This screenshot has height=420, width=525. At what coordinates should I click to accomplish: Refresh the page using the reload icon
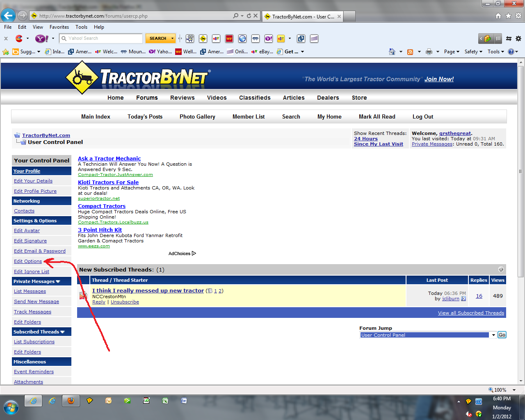pyautogui.click(x=249, y=16)
